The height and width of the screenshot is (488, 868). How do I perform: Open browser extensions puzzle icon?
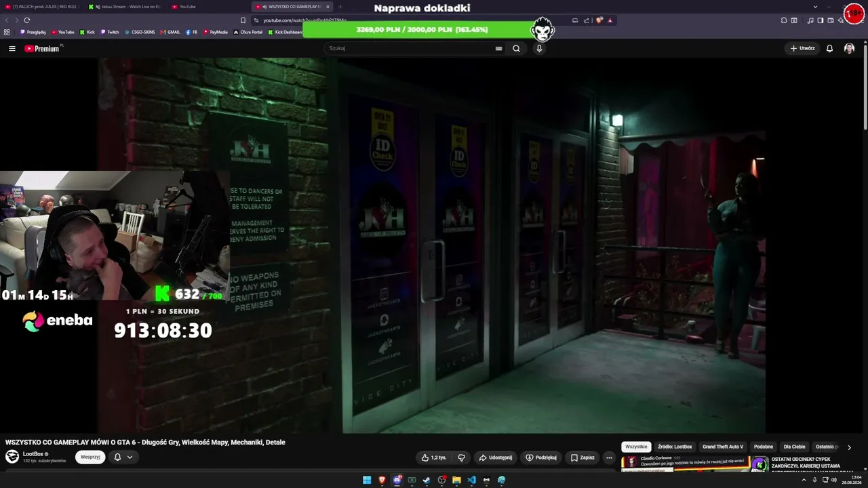(784, 20)
